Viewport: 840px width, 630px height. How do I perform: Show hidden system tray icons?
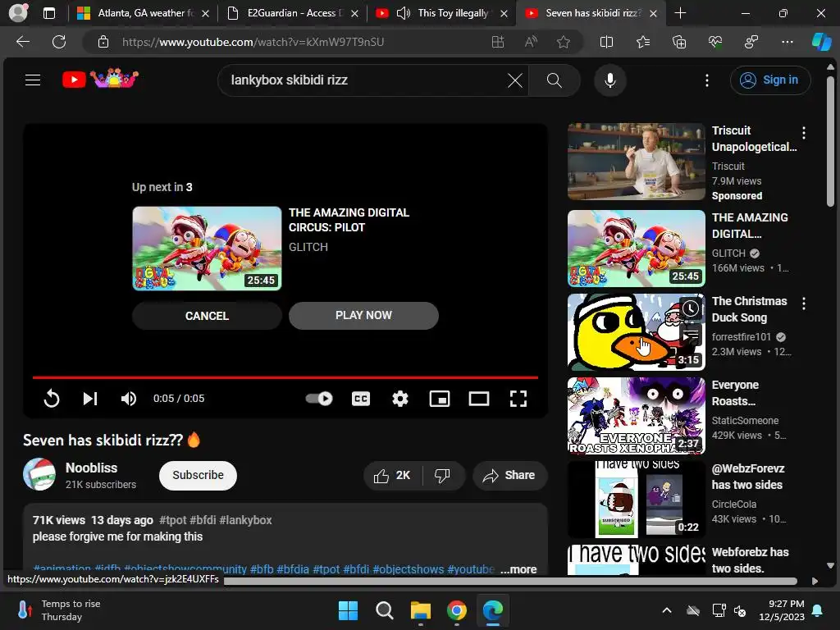click(x=667, y=610)
